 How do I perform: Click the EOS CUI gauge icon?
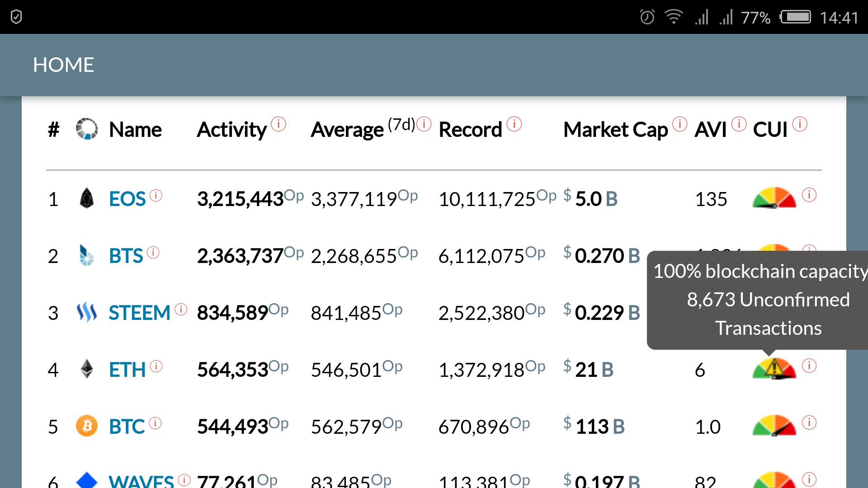click(774, 198)
